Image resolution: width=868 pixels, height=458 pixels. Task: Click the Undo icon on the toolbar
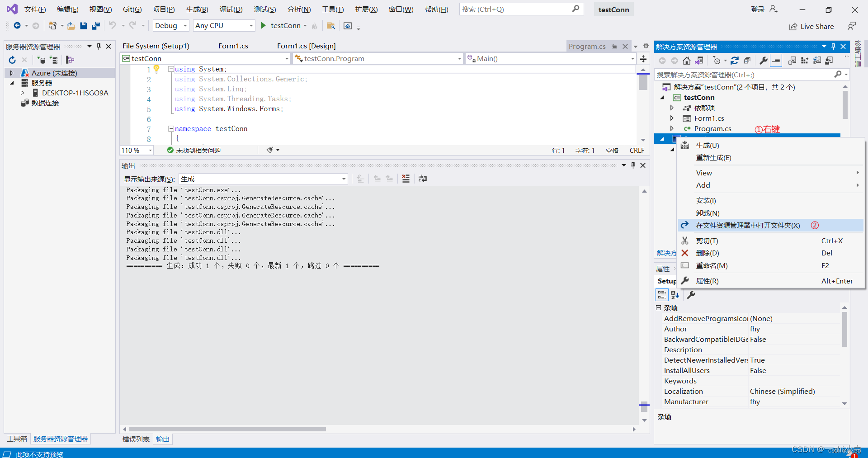(113, 26)
